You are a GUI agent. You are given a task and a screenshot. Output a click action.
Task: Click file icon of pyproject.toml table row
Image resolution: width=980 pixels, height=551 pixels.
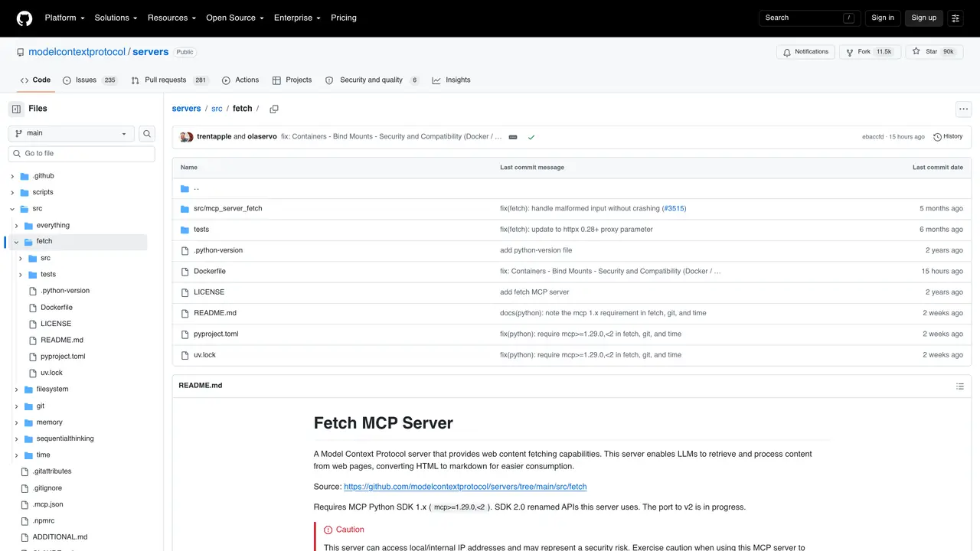(x=185, y=334)
